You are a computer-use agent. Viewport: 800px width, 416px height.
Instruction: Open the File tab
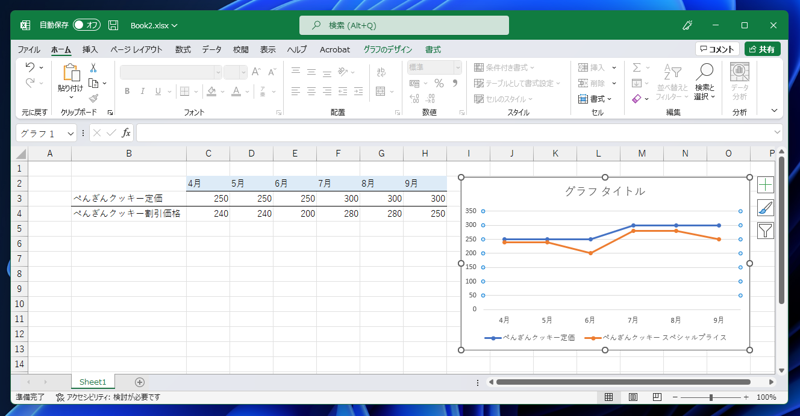coord(29,50)
